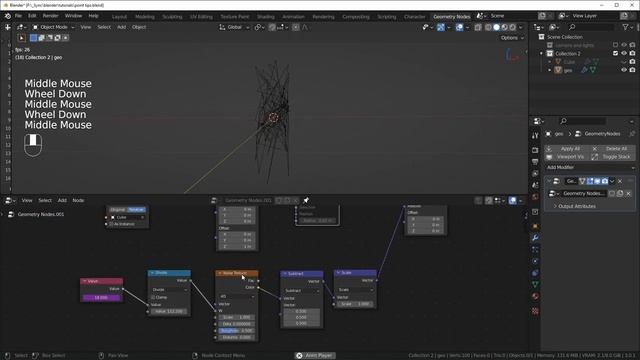Switch to Rendered shading

tap(512, 27)
